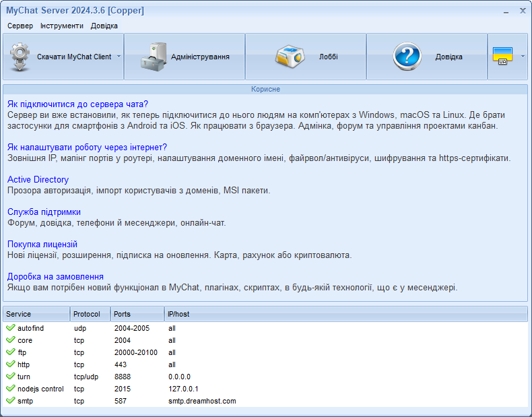Select the http service row name
Screen dimensions: 532x417
24,364
